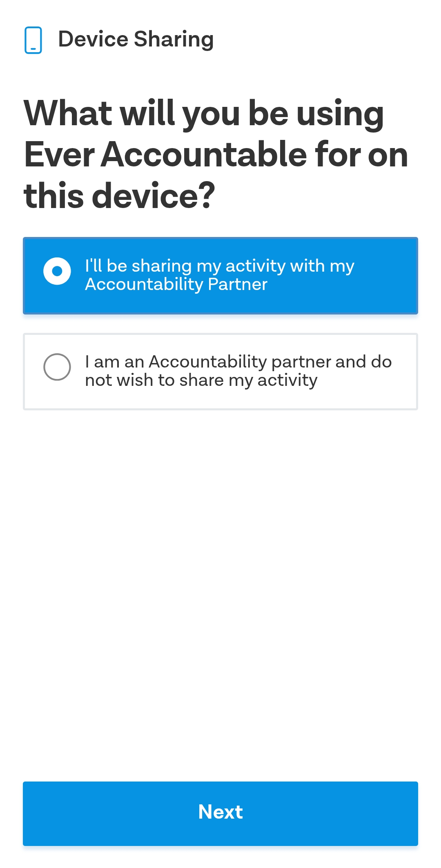Tap the 'Accountability Partner' text in blue card
The image size is (441, 868).
176,284
